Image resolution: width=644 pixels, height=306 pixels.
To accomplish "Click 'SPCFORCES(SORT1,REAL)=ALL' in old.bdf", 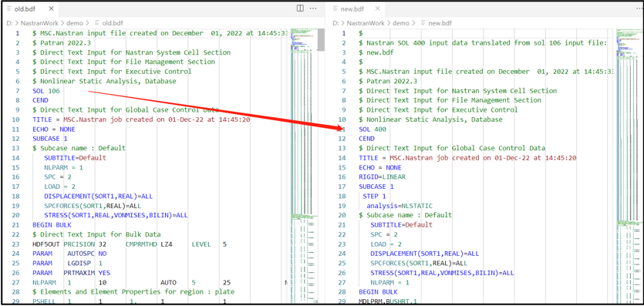I will [x=93, y=206].
